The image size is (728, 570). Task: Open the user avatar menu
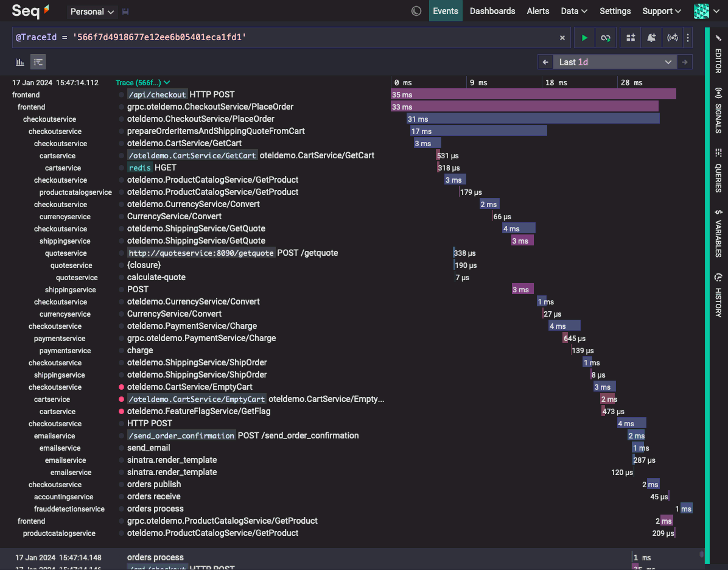pyautogui.click(x=706, y=11)
